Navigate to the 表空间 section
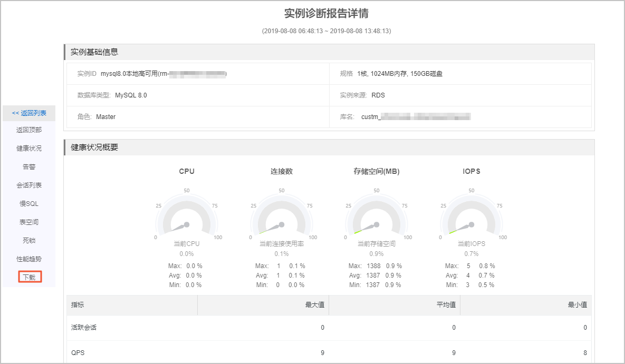Screen dimensions: 625x364 coord(29,222)
